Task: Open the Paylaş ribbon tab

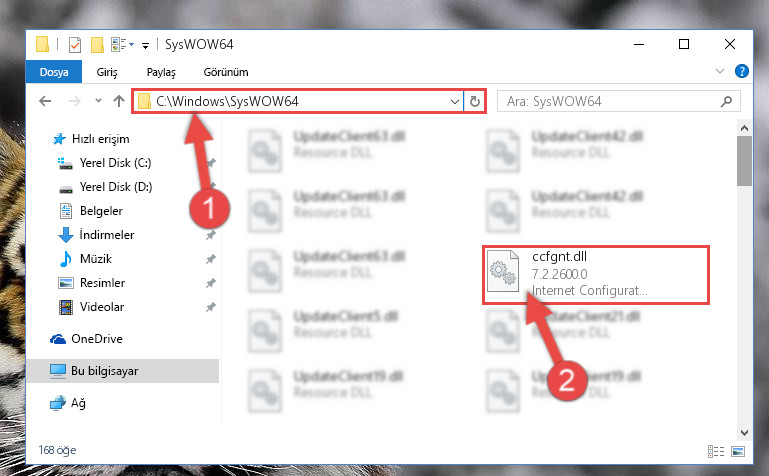Action: [x=161, y=72]
